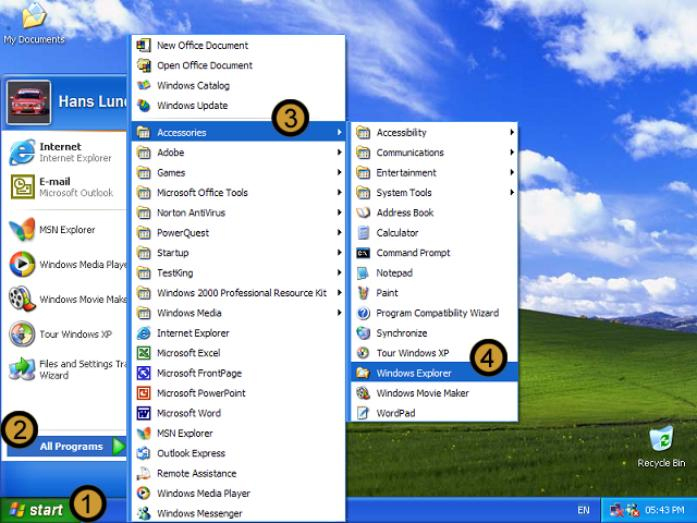Expand the Accessibility submenu arrow
The image size is (697, 523).
coord(512,132)
